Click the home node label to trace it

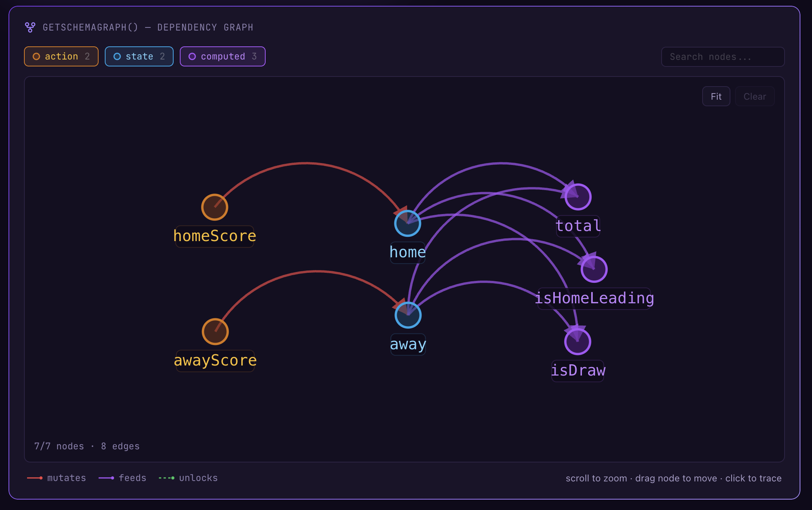click(x=408, y=252)
